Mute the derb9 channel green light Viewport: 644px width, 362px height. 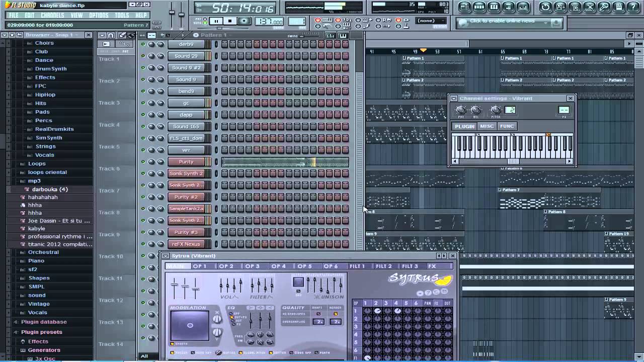click(x=143, y=44)
